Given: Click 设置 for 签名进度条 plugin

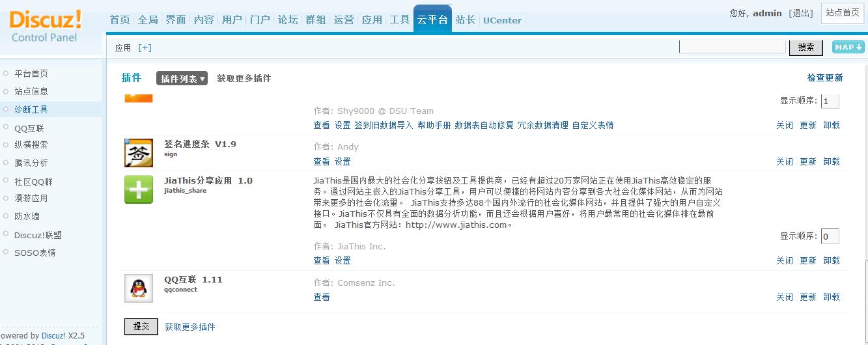Looking at the screenshot, I should pyautogui.click(x=343, y=161).
